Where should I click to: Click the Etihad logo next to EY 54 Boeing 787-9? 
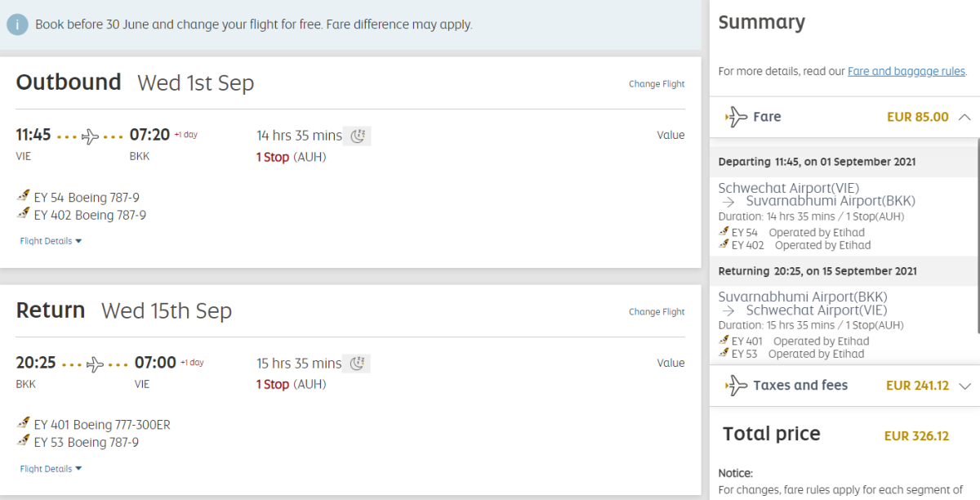[24, 197]
